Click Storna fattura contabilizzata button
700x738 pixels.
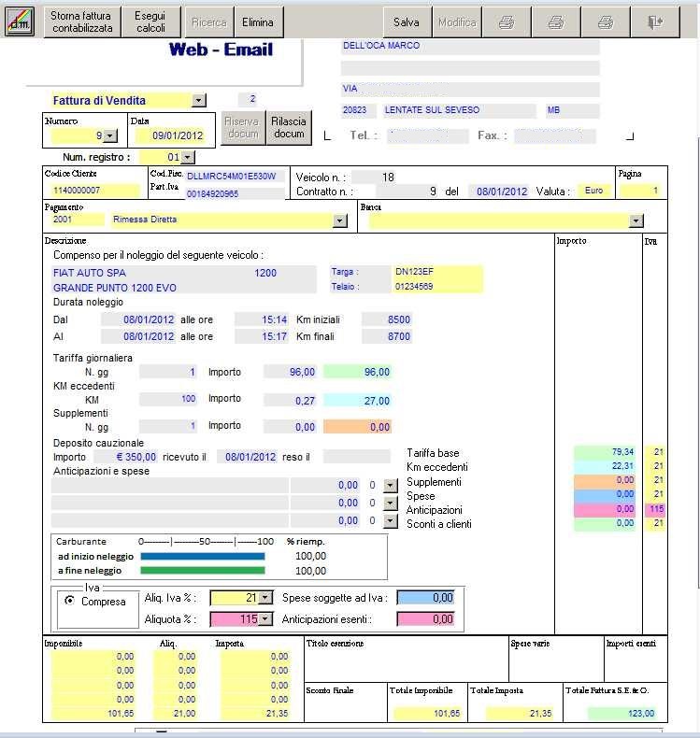pyautogui.click(x=82, y=22)
